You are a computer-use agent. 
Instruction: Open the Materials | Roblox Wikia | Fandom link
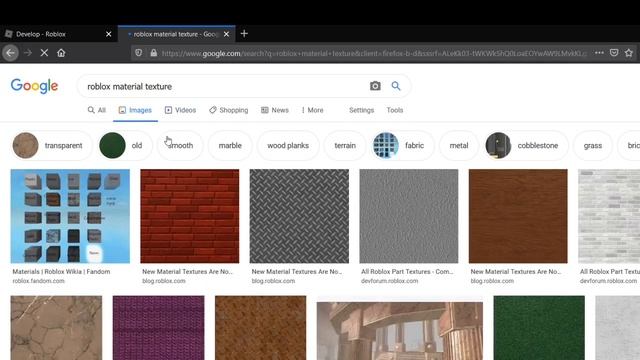[x=61, y=271]
